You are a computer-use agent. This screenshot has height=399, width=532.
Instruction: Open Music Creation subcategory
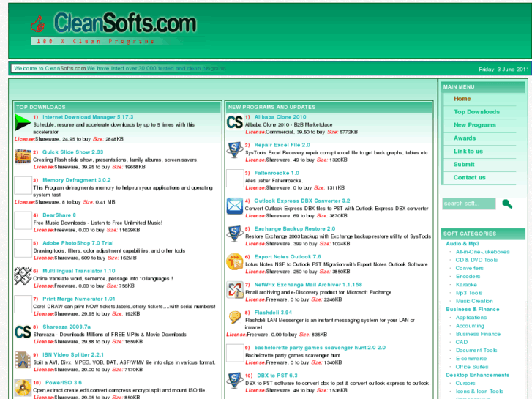click(x=474, y=301)
